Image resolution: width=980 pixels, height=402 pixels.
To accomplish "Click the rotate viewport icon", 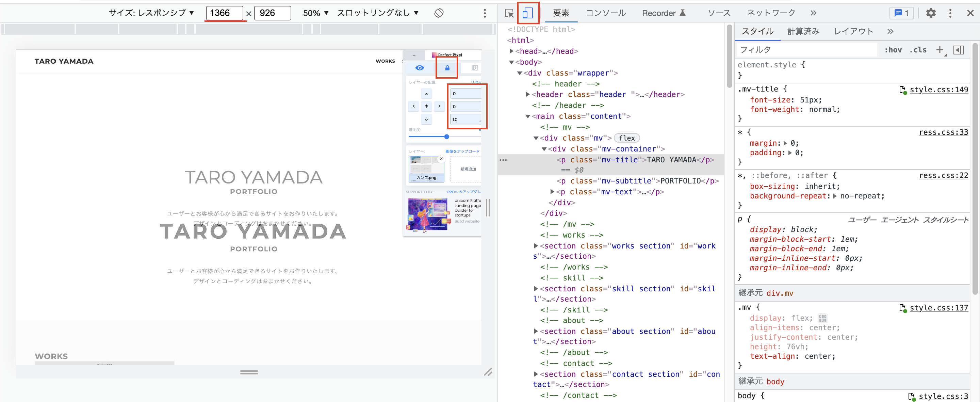I will (439, 13).
